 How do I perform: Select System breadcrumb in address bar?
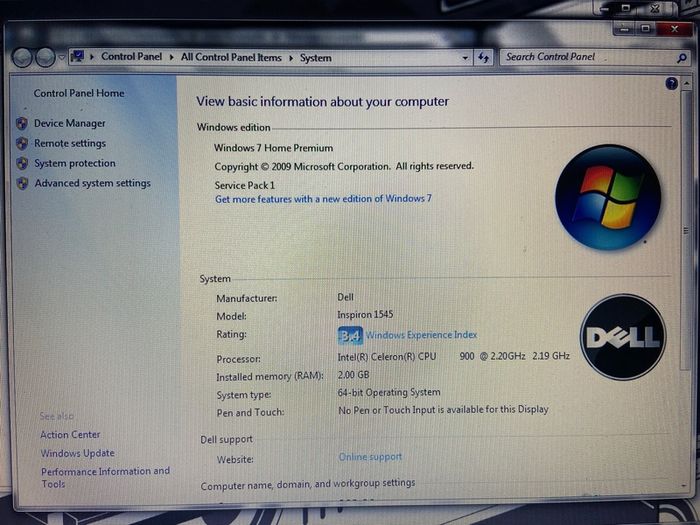coord(316,58)
